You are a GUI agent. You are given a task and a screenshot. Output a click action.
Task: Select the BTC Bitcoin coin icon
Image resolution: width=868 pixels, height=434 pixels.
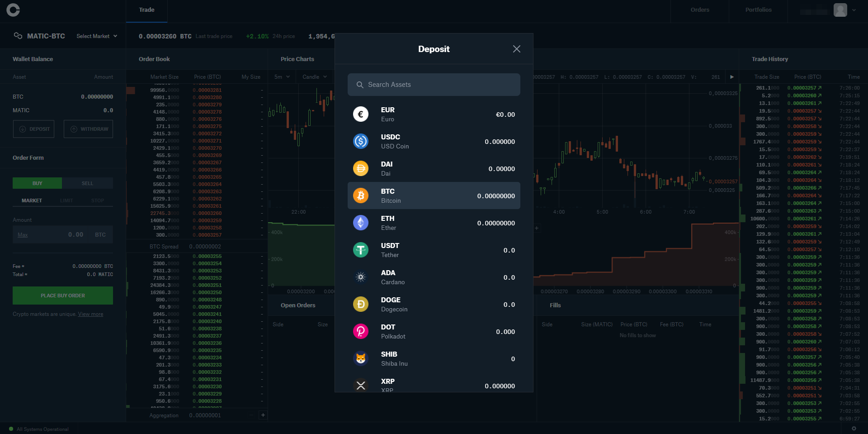(361, 196)
